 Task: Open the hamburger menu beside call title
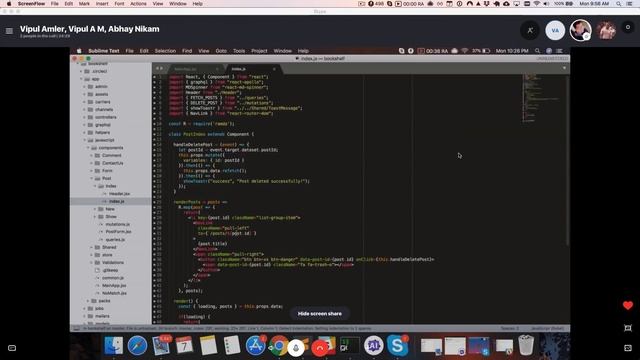(x=9, y=31)
